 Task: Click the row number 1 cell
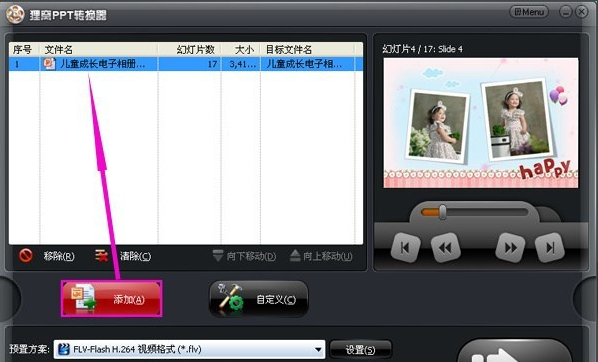coord(17,64)
